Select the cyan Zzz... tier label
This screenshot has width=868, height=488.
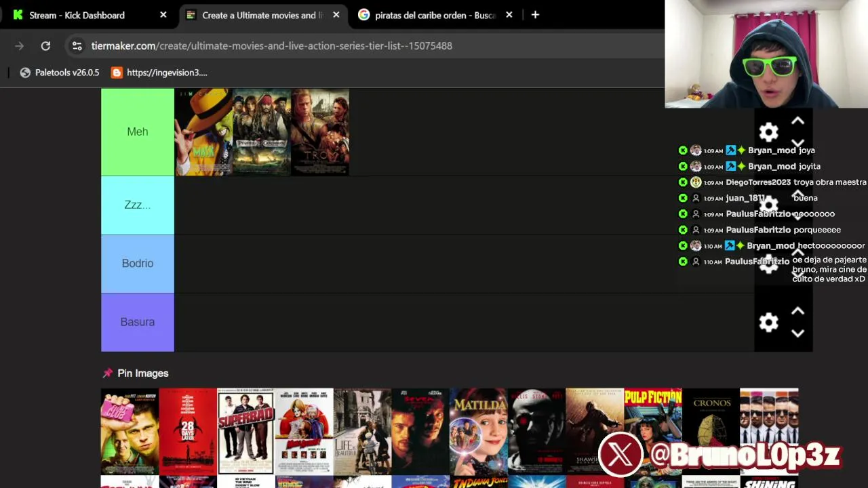pos(138,205)
